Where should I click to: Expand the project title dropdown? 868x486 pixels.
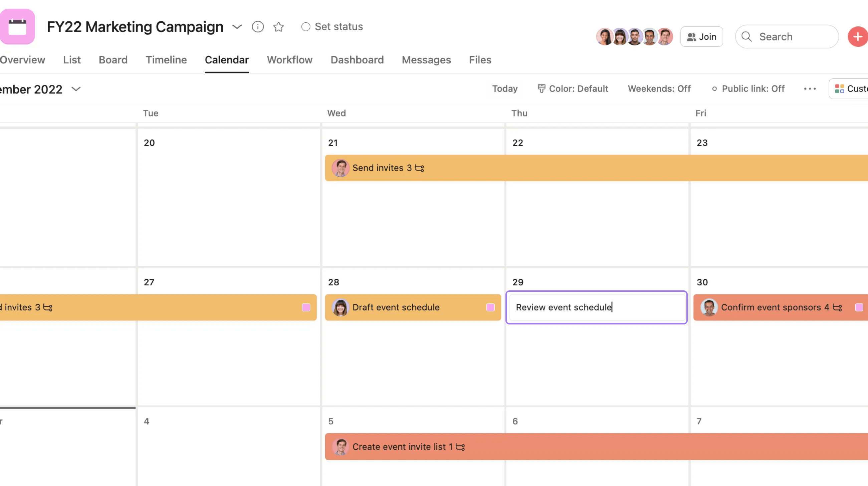point(237,27)
